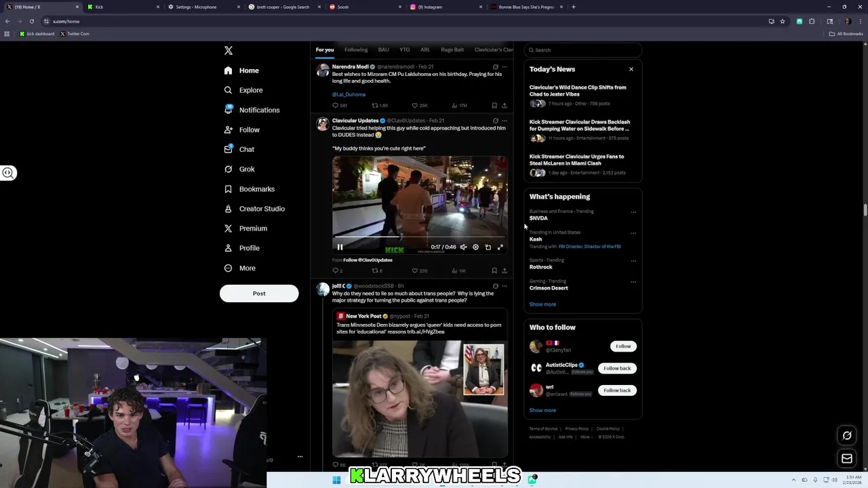This screenshot has height=488, width=868.
Task: Follow @Clav0Updates under the video
Action: pos(368,260)
